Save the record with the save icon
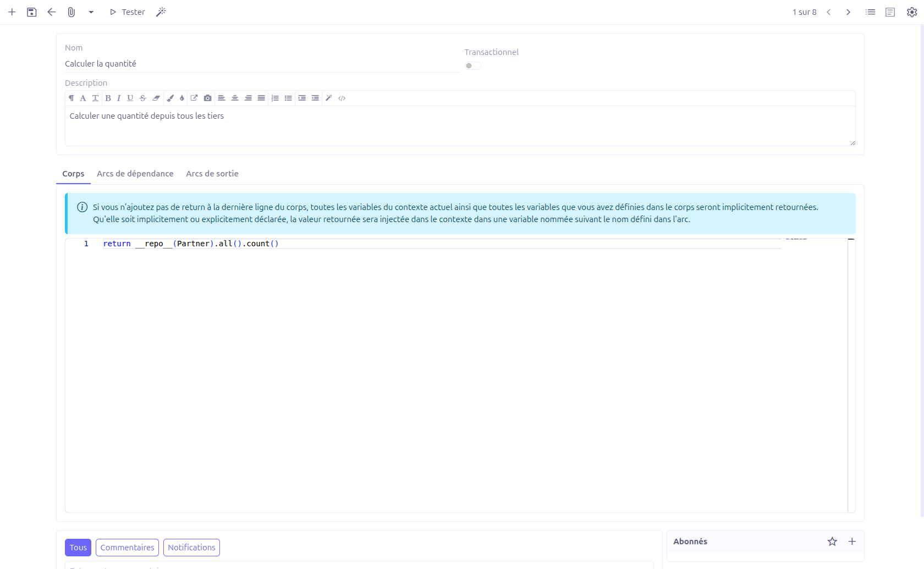Viewport: 924px width, 569px height. (31, 12)
